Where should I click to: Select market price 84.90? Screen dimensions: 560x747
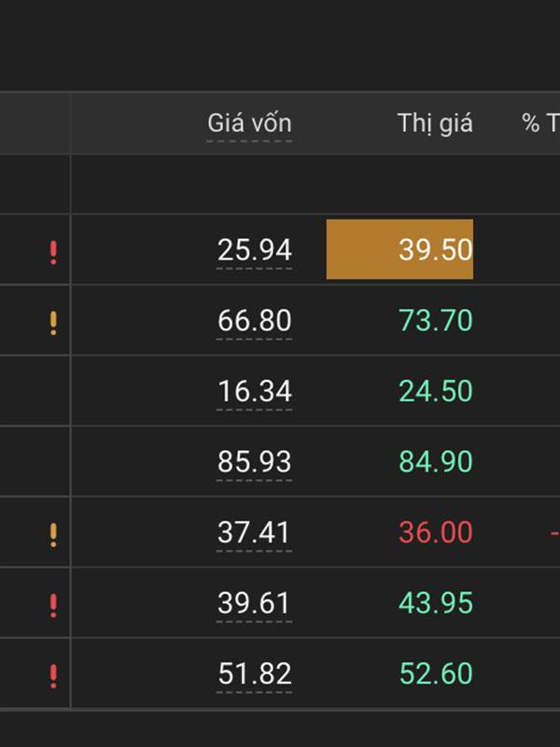[436, 462]
